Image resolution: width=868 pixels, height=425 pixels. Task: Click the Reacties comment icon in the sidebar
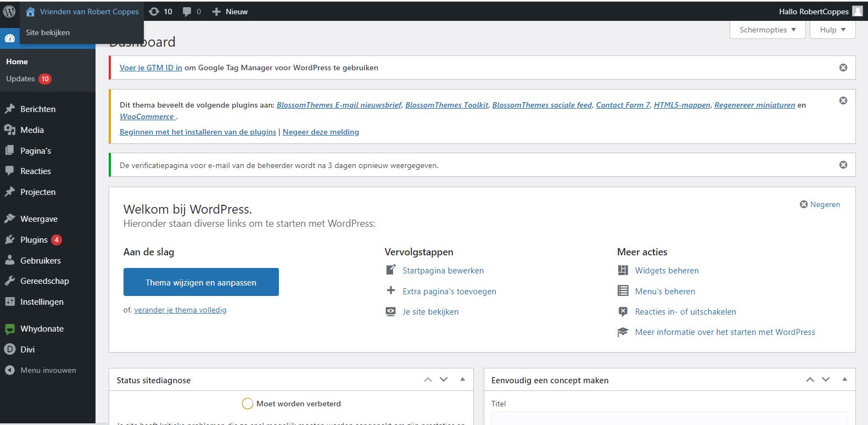click(x=9, y=171)
